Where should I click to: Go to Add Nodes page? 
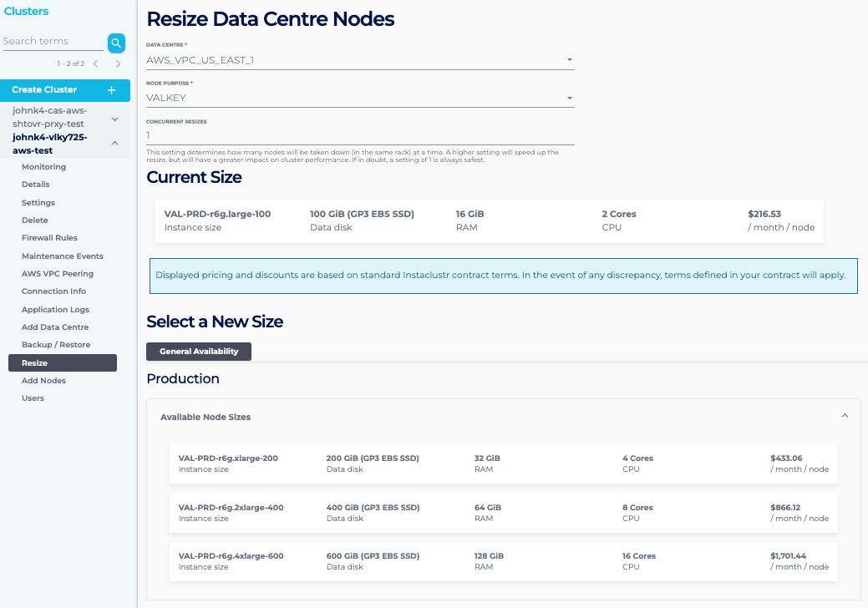[x=43, y=381]
